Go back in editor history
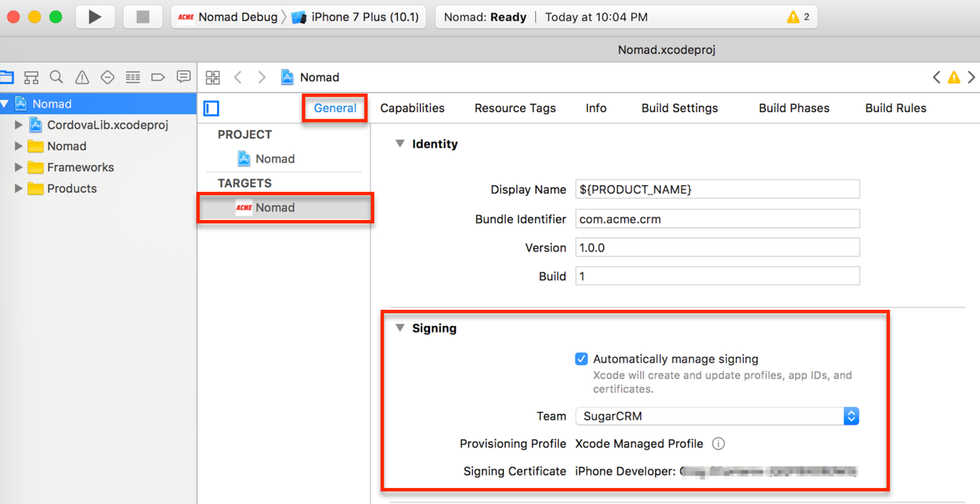The image size is (980, 504). 238,77
